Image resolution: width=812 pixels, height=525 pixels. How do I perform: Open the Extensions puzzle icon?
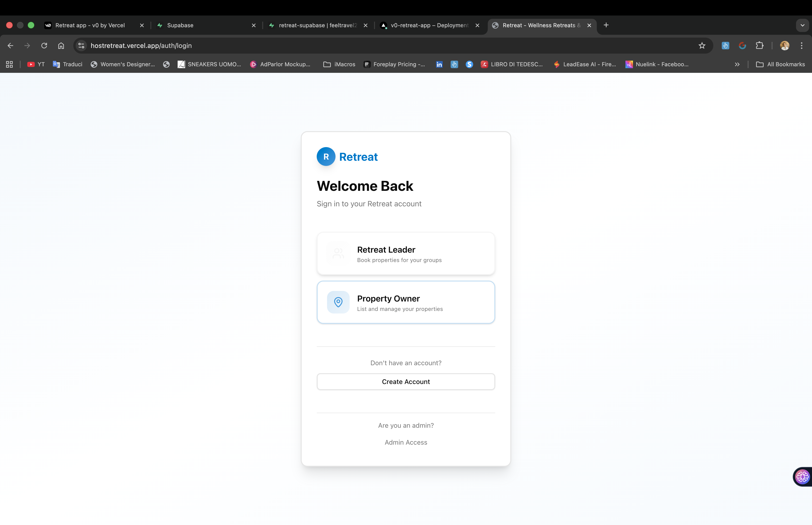point(759,46)
